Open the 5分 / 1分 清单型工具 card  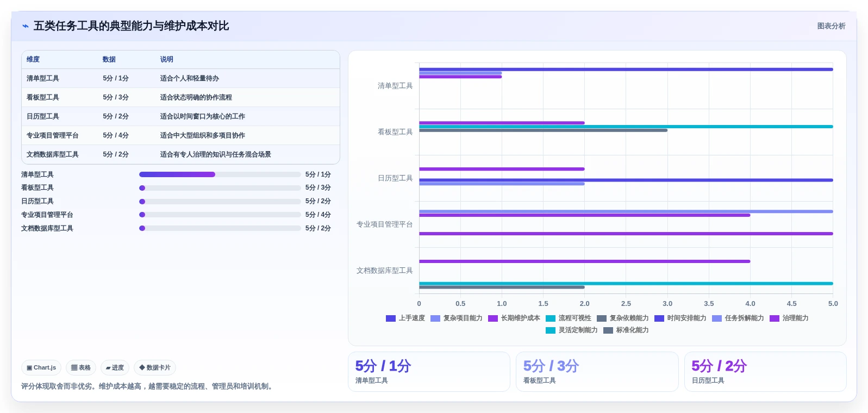click(x=429, y=372)
